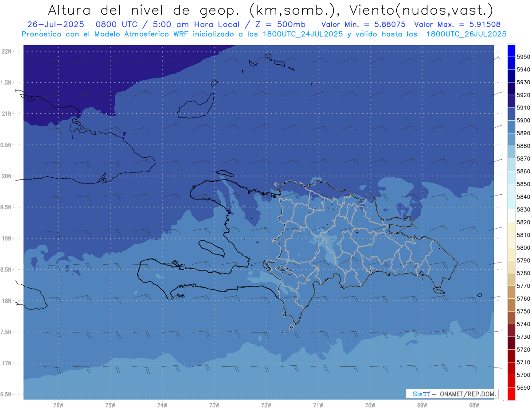This screenshot has height=411, width=532.
Task: Click the '1.5N' latitude axis label
Action: point(6,83)
